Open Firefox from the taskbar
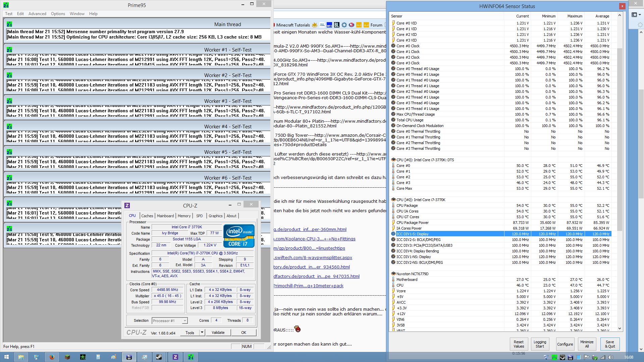 (52, 357)
